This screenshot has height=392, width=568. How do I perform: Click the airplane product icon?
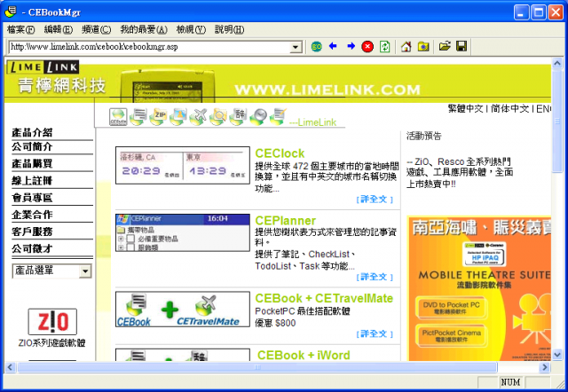pos(198,116)
